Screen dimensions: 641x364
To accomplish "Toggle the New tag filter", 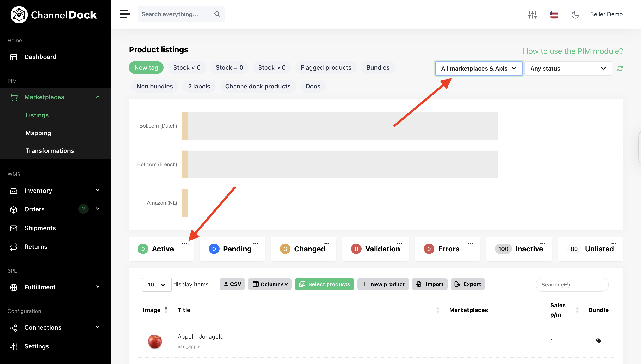I will coord(146,67).
